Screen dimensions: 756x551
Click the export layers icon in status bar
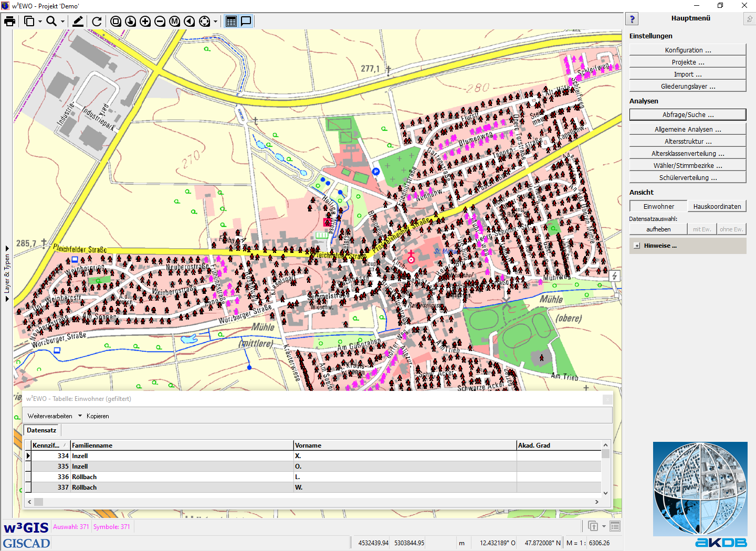click(x=593, y=526)
